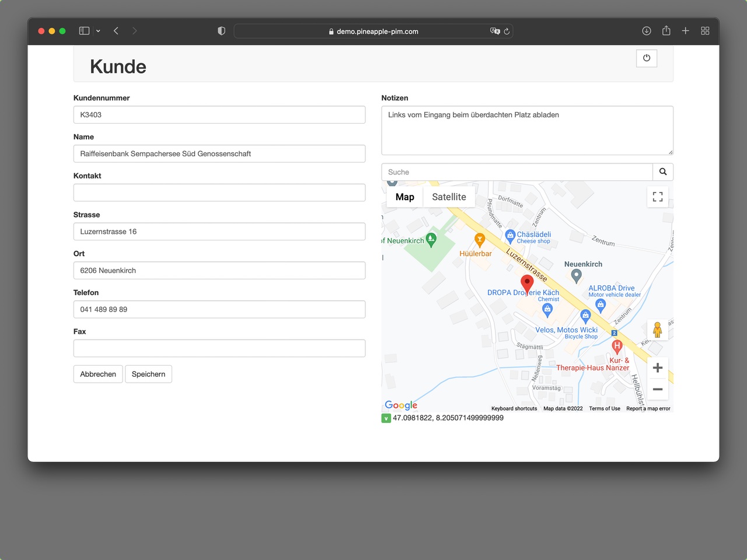Click Kur- & Therapie-Haus hospital marker

617,346
